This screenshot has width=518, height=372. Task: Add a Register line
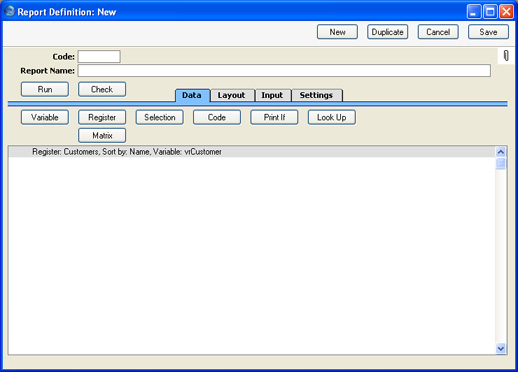102,117
